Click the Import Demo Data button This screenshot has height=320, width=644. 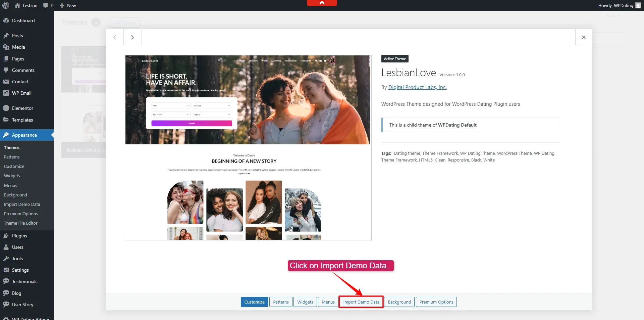pyautogui.click(x=361, y=302)
